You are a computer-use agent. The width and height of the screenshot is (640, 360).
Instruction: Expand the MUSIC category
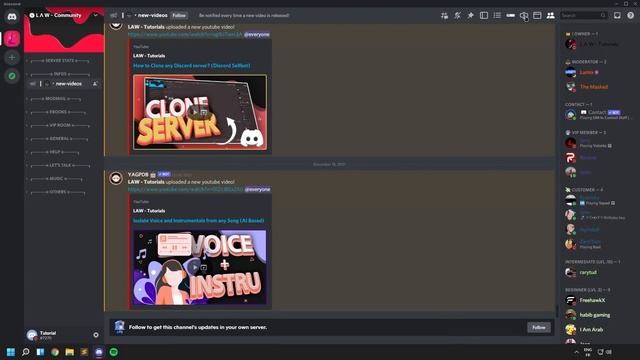tap(56, 179)
